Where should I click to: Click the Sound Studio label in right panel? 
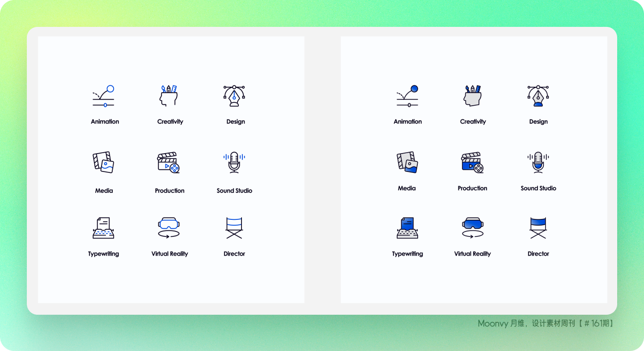coord(538,188)
